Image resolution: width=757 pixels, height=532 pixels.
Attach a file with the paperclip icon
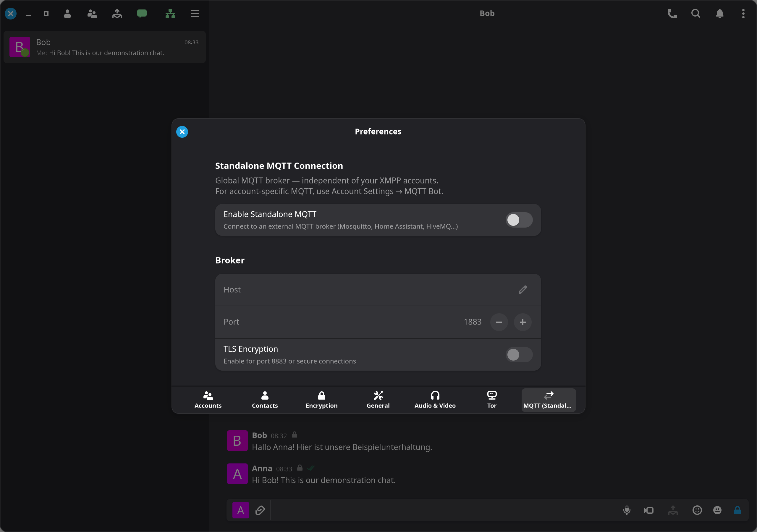pyautogui.click(x=260, y=510)
